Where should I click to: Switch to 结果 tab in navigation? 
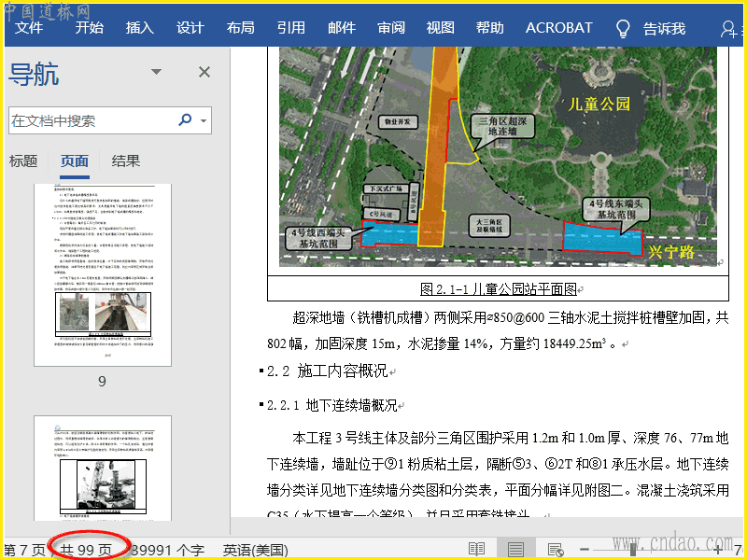pyautogui.click(x=126, y=161)
